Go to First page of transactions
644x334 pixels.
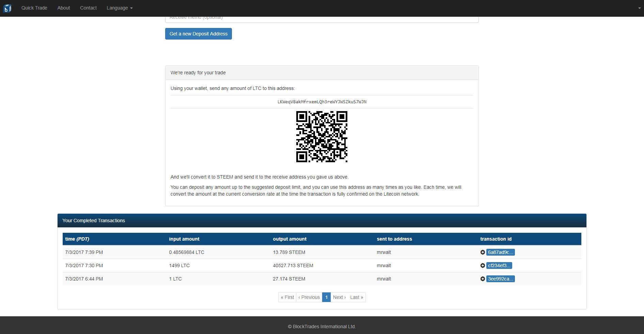click(x=287, y=297)
